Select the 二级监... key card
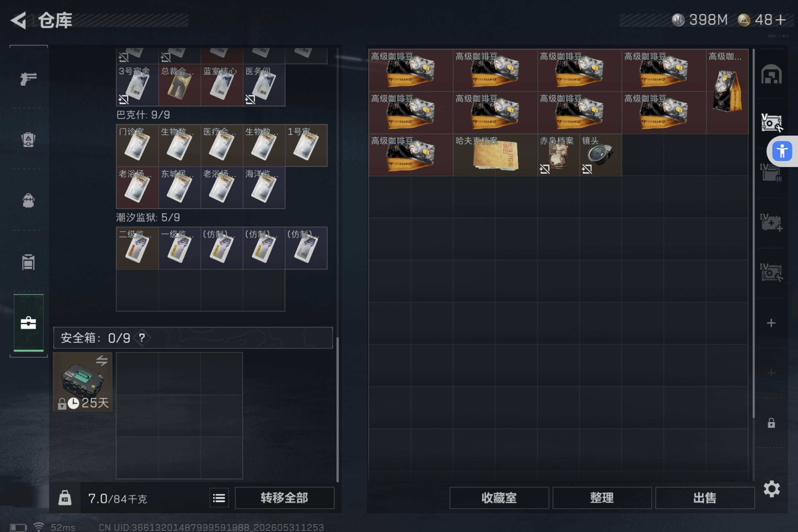 pyautogui.click(x=137, y=248)
